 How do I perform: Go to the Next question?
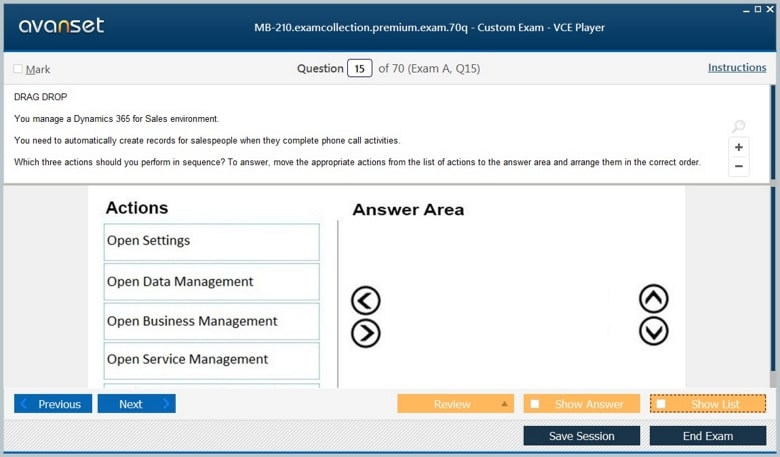point(136,404)
